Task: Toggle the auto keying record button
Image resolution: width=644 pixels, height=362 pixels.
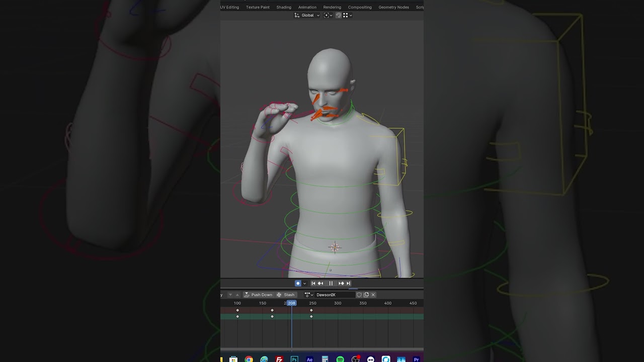Action: click(298, 284)
